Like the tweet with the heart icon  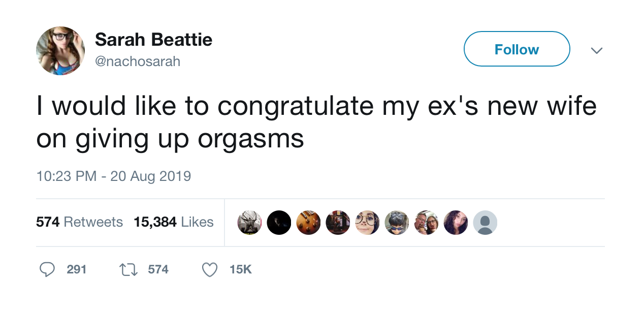click(210, 269)
